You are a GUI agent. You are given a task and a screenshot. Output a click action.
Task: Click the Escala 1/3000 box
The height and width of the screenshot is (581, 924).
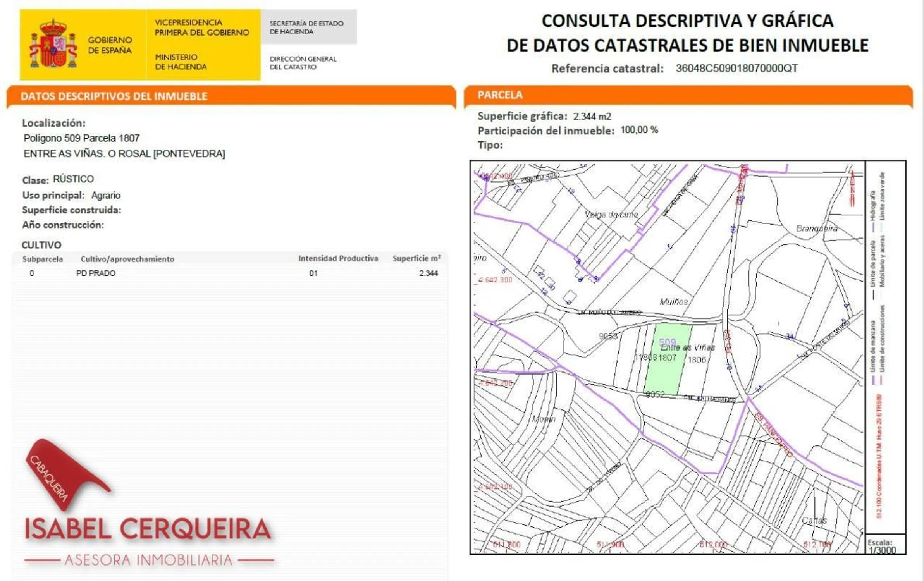(885, 546)
